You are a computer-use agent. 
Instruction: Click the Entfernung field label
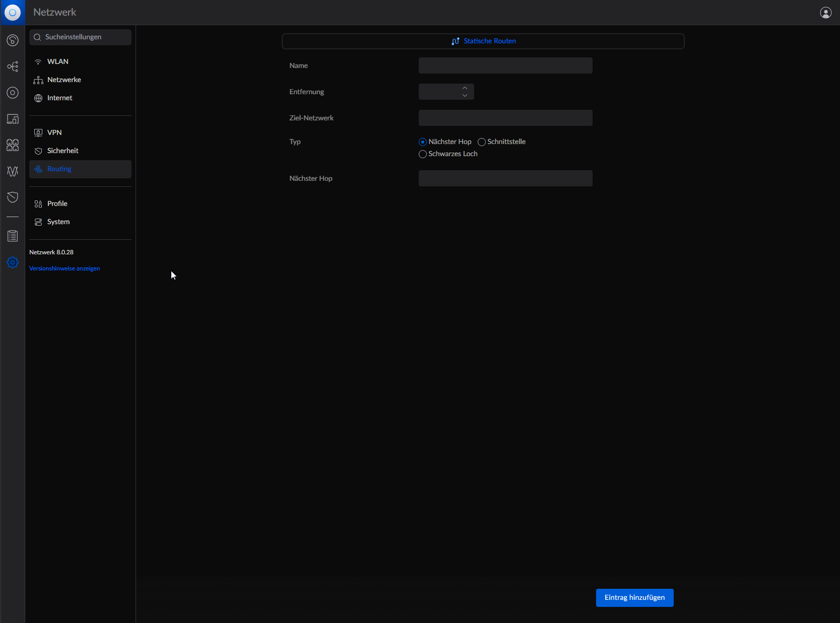pyautogui.click(x=307, y=92)
